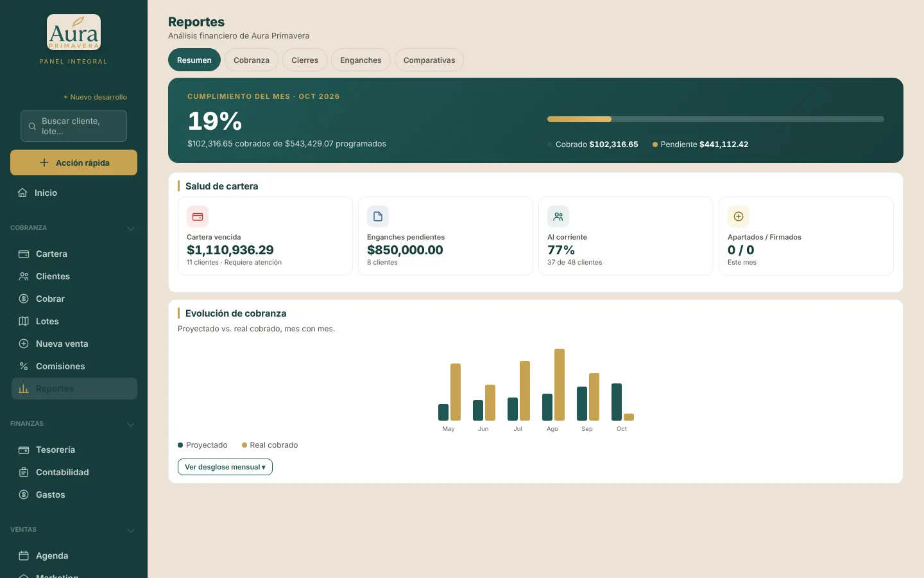Click the Oct proyectado bar
This screenshot has height=578, width=924.
[617, 402]
